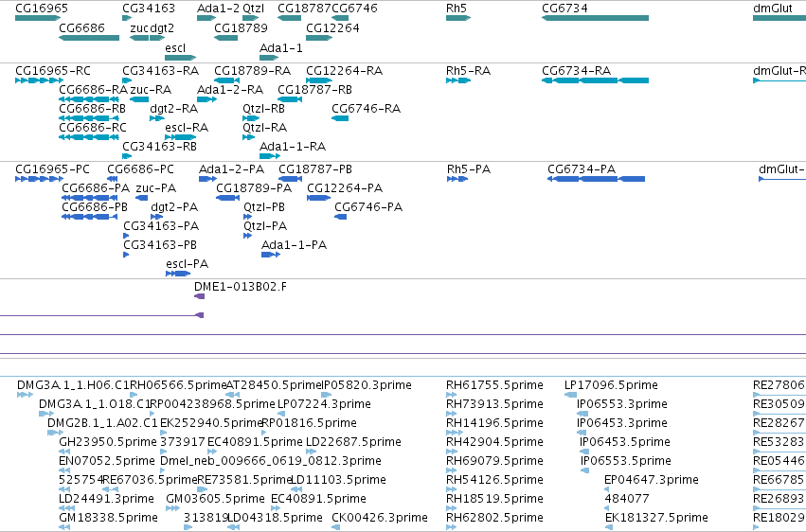The image size is (806, 532).
Task: Click the CG6734-RA transcript label
Action: coord(576,70)
